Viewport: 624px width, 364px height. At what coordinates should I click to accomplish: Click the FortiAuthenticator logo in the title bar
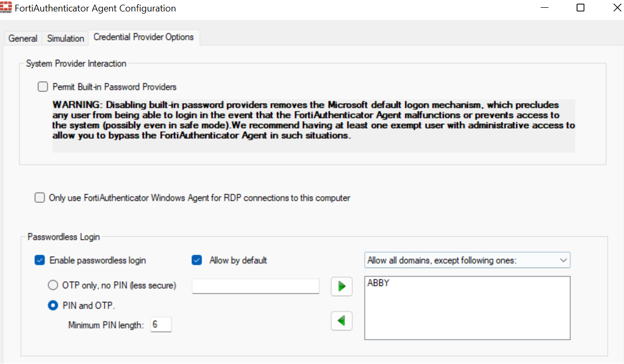tap(9, 8)
